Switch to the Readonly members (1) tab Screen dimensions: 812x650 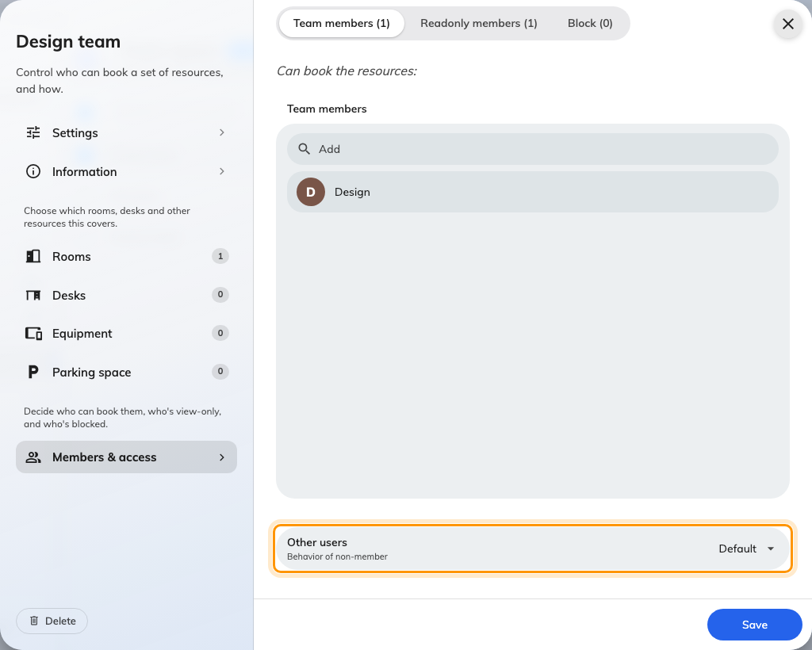pyautogui.click(x=478, y=23)
